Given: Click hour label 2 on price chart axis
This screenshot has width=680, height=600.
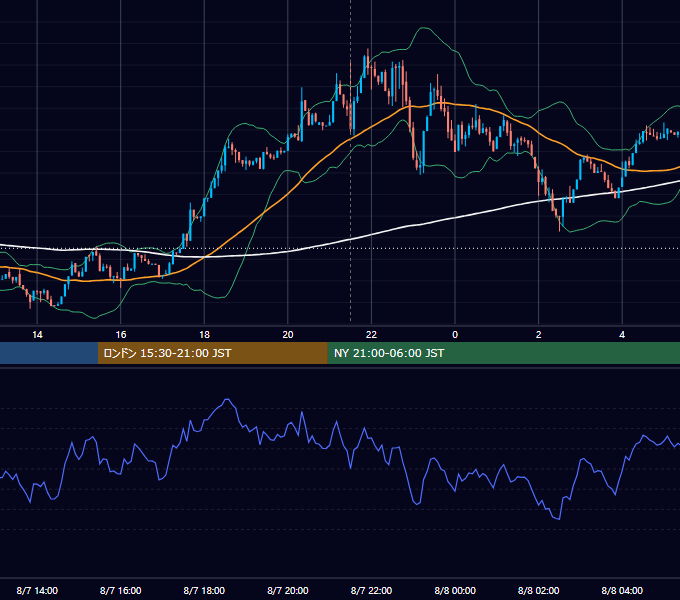Looking at the screenshot, I should coord(539,335).
